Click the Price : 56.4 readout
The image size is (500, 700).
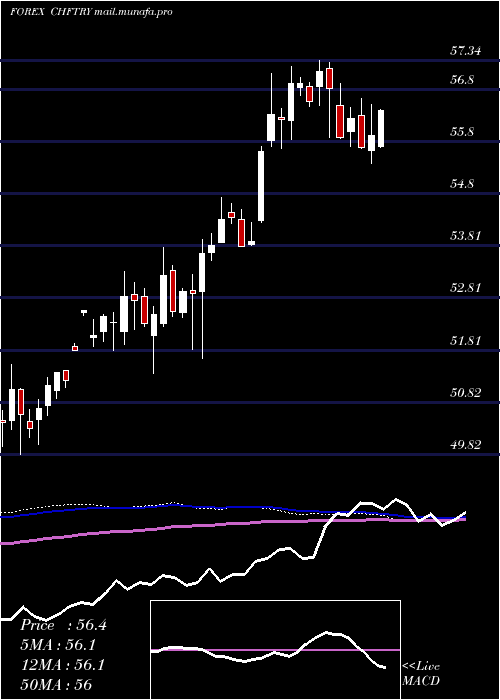coord(63,625)
